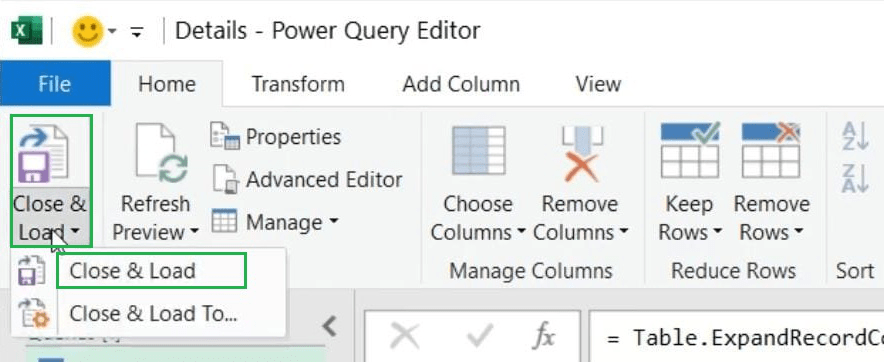Open the Advanced Editor
Viewport: 884px width, 362px height.
307,180
